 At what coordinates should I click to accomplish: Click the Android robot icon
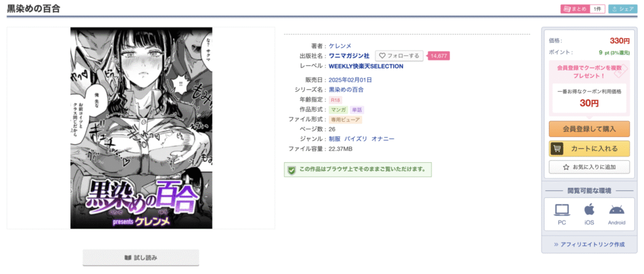pyautogui.click(x=616, y=210)
